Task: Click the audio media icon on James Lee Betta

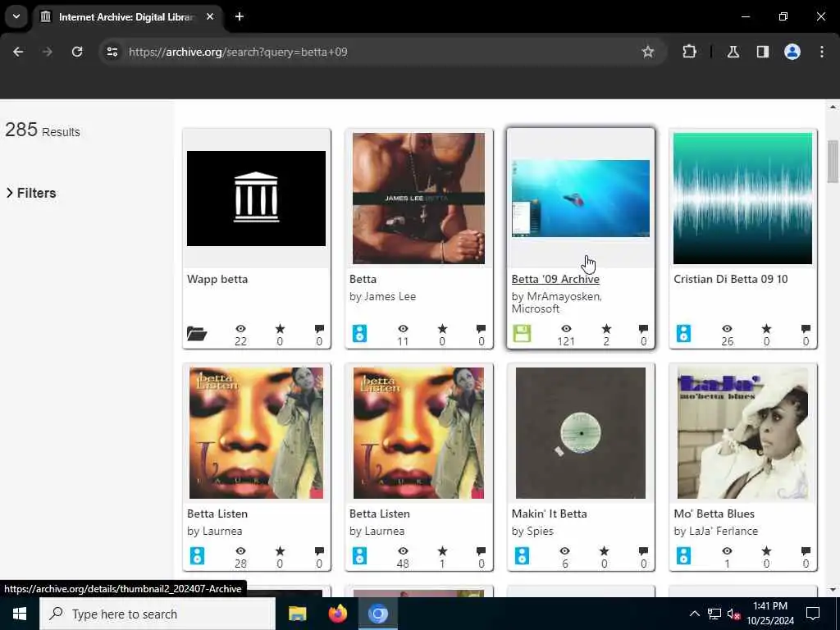Action: [359, 333]
